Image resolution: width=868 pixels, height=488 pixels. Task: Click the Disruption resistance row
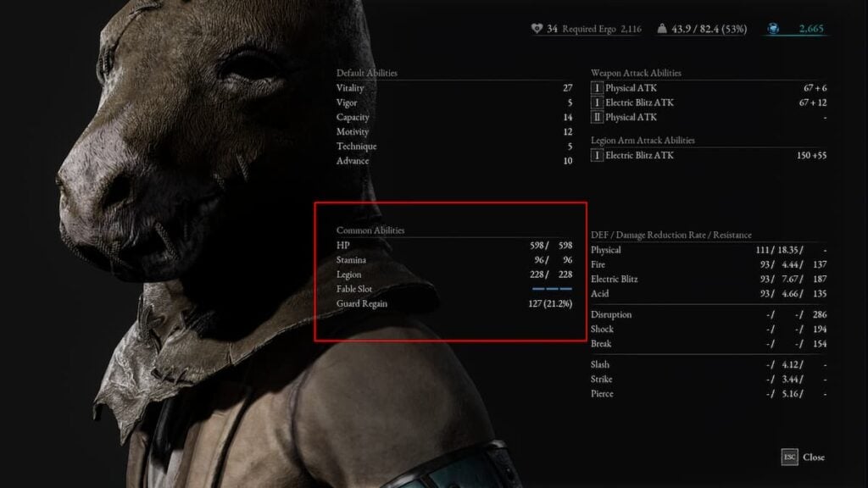pos(709,314)
